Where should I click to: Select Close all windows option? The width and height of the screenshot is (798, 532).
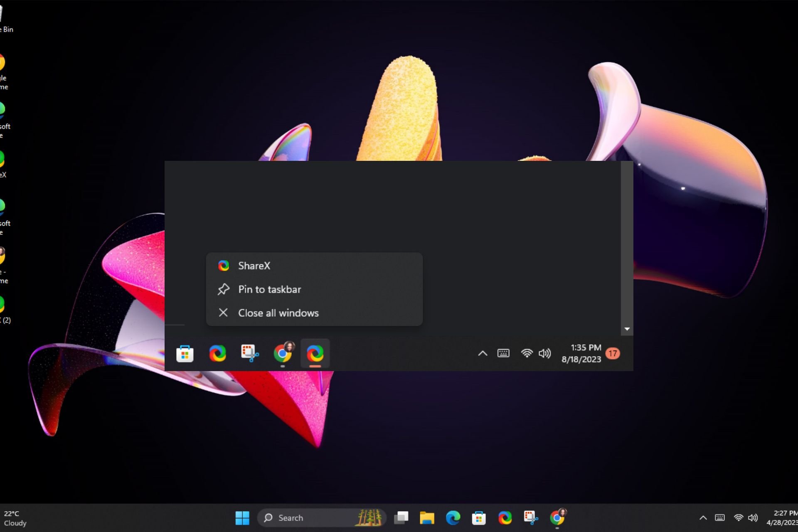(278, 312)
